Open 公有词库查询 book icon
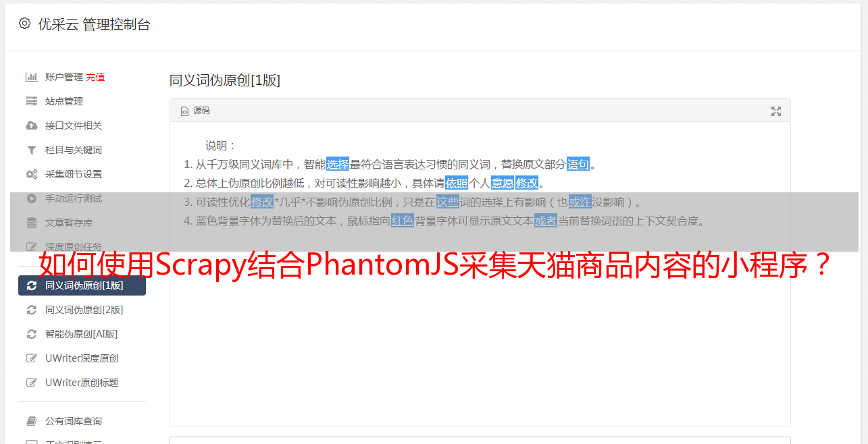 click(x=31, y=421)
